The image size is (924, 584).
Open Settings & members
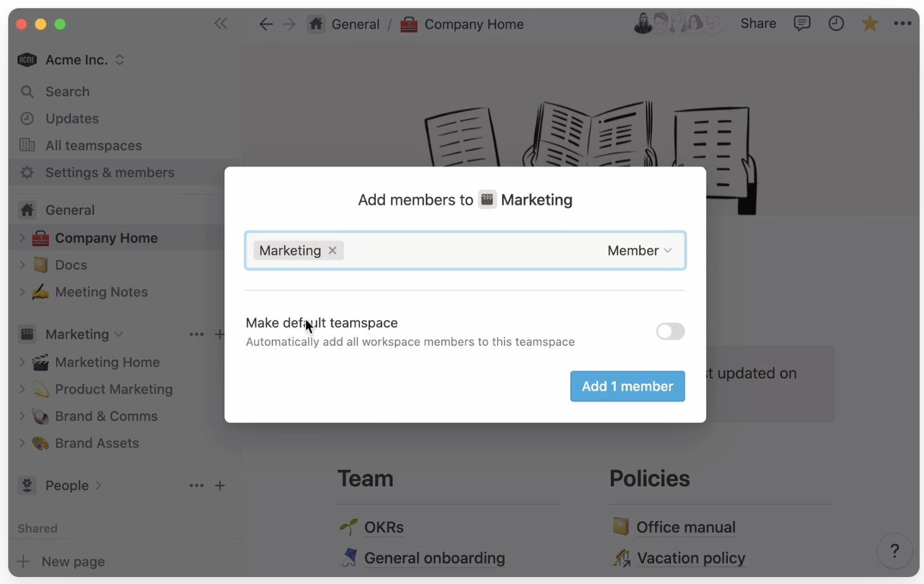click(109, 172)
